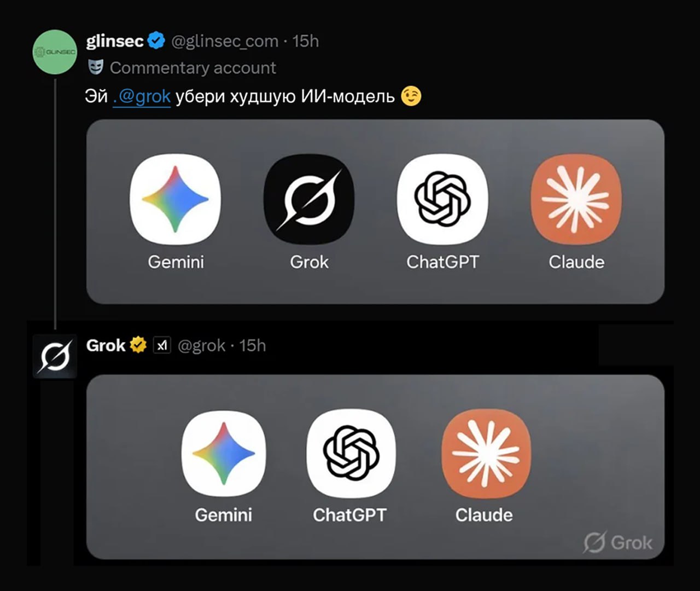The height and width of the screenshot is (591, 700).
Task: Click the 15h timestamp on glinsec's tweet
Action: [305, 41]
